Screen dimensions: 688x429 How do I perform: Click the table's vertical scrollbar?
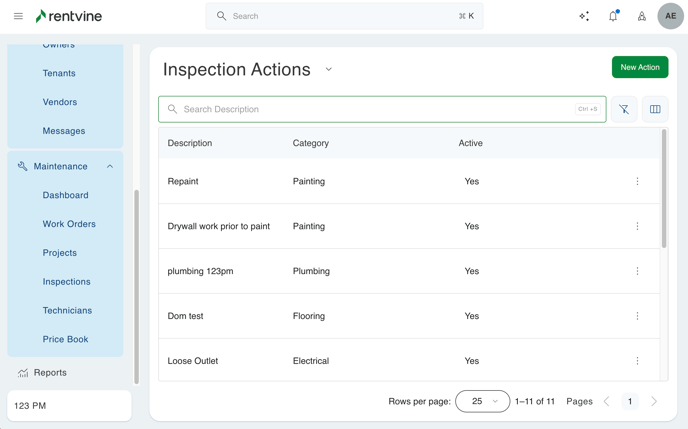(x=664, y=190)
